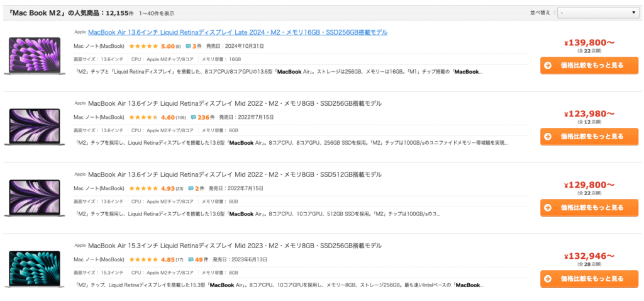Click the メモリ容量： 16GB spec text
644x301 pixels.
[x=221, y=59]
